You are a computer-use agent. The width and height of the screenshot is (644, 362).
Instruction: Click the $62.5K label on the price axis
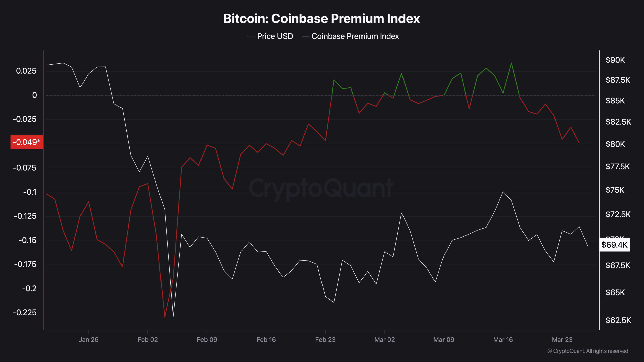(618, 320)
